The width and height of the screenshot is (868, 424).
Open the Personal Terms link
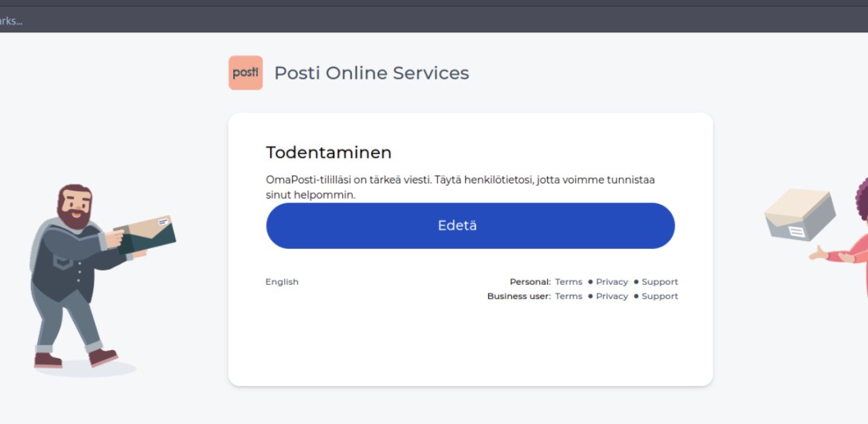pos(568,282)
